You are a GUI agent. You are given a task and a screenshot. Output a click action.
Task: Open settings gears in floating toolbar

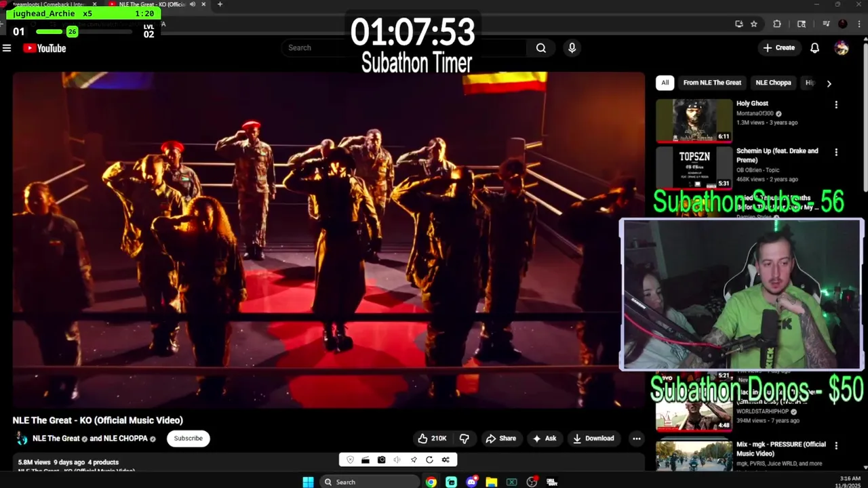pyautogui.click(x=446, y=460)
